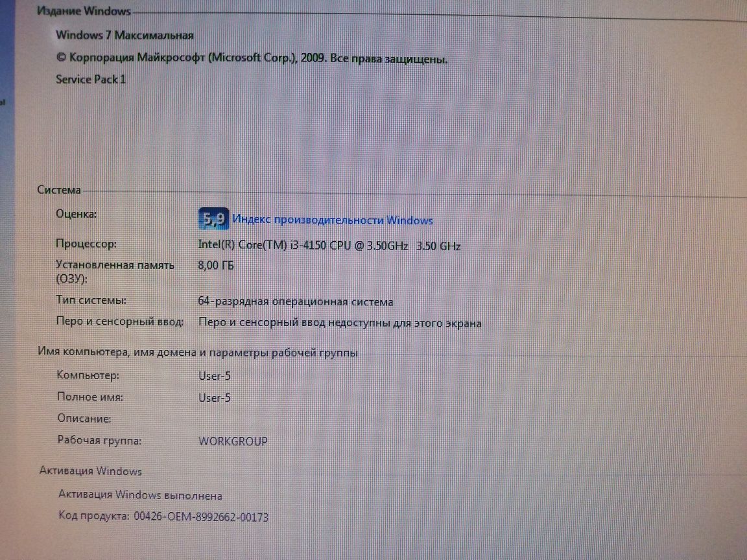Screen dimensions: 747x560
Task: Click the 'Оценка:' label
Action: 77,214
